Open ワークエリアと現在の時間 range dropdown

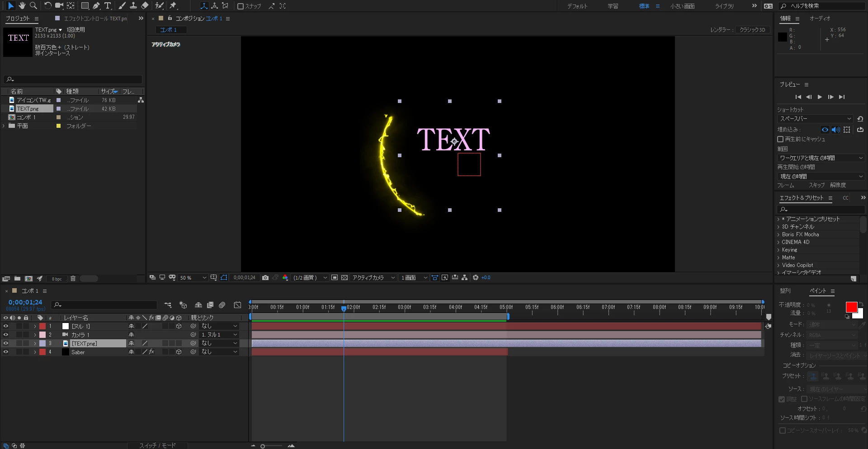821,158
